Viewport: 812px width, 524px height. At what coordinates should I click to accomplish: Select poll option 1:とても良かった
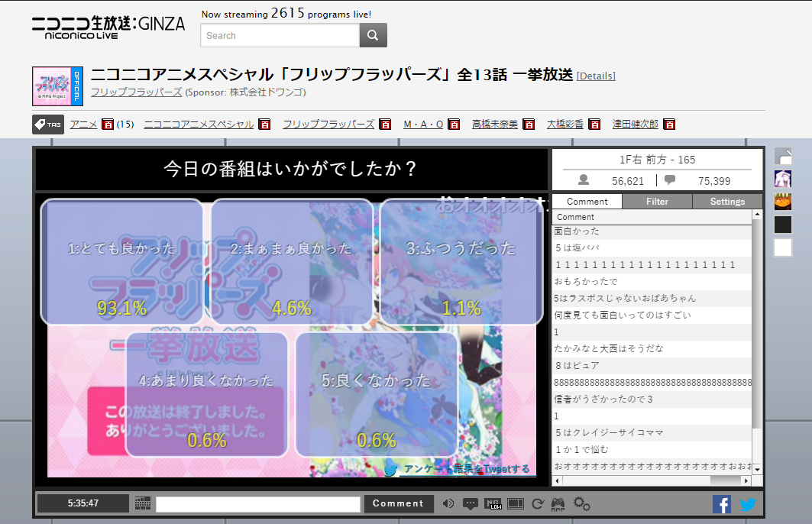click(x=122, y=262)
